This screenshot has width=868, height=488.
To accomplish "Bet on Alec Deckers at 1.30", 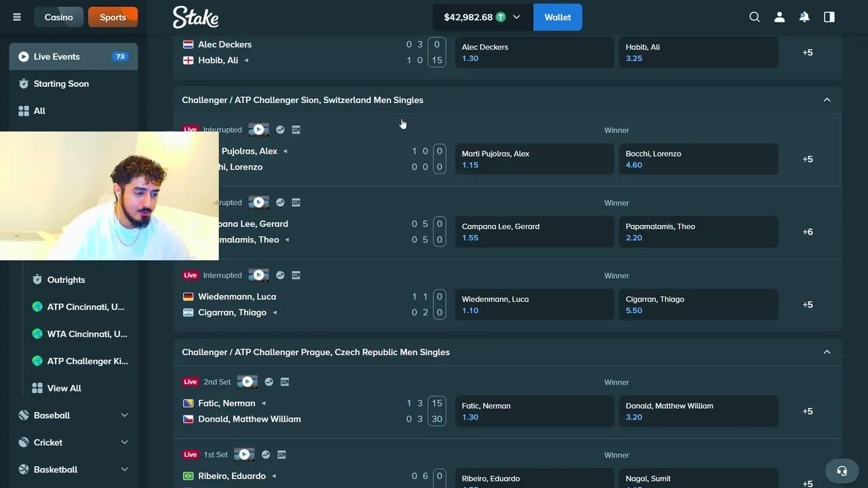I will [534, 52].
